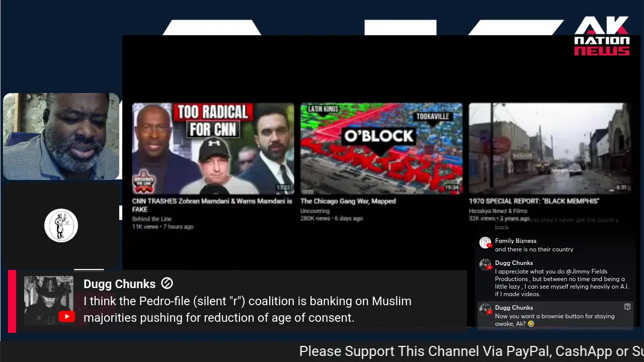
Task: Click the circle-slash icon beside Dugg Chunks' name
Action: [167, 284]
